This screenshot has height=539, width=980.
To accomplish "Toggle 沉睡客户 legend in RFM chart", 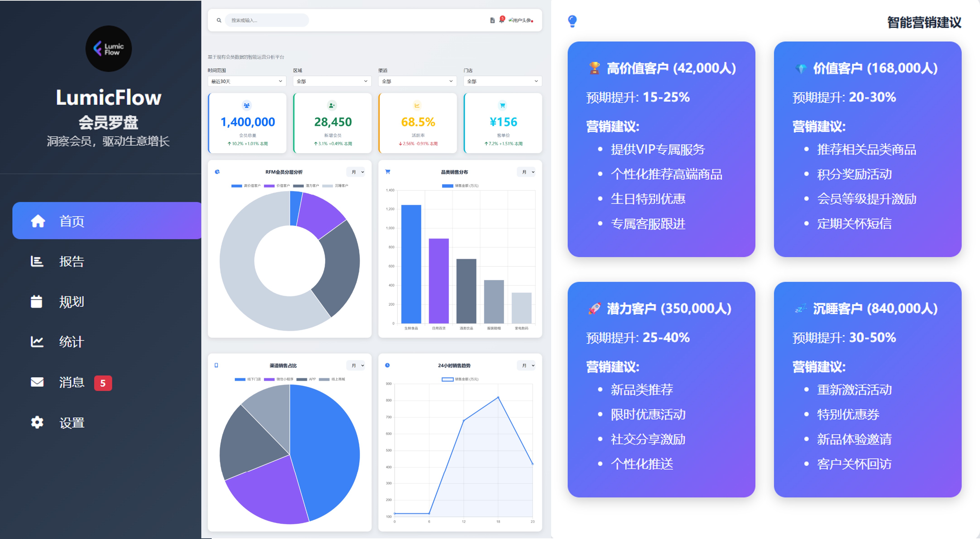I will [x=335, y=186].
